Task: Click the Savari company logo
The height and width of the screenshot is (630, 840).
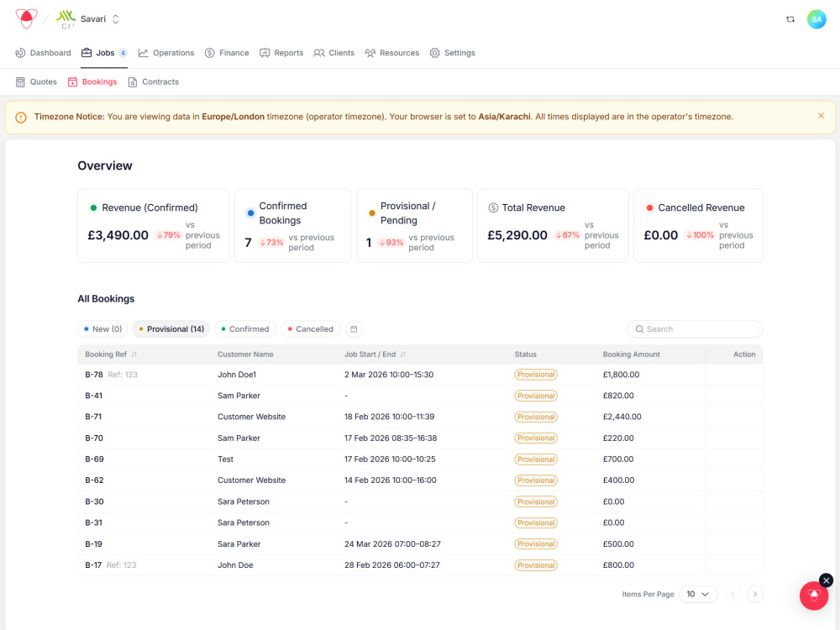Action: pos(66,19)
